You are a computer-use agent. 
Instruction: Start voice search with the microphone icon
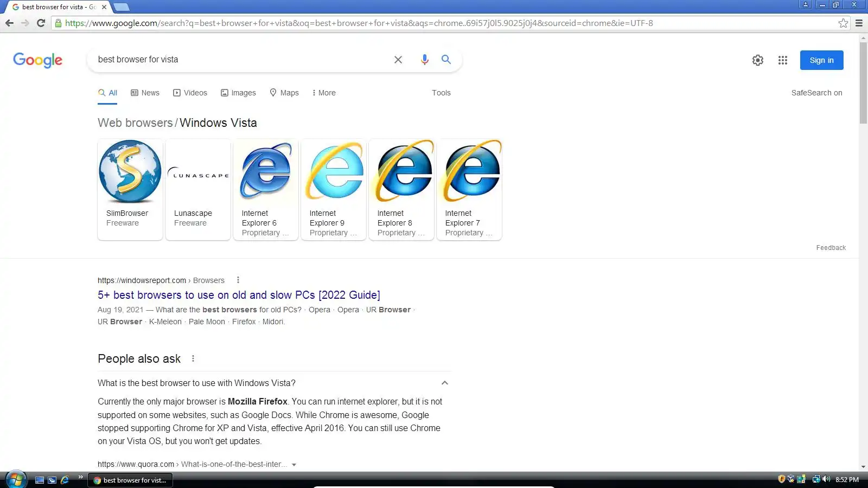(424, 60)
